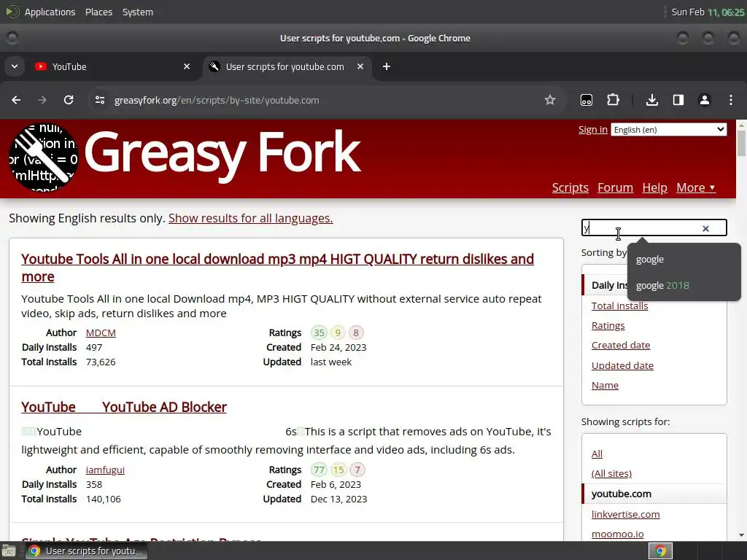Open the Places menu
The height and width of the screenshot is (560, 747).
point(98,12)
